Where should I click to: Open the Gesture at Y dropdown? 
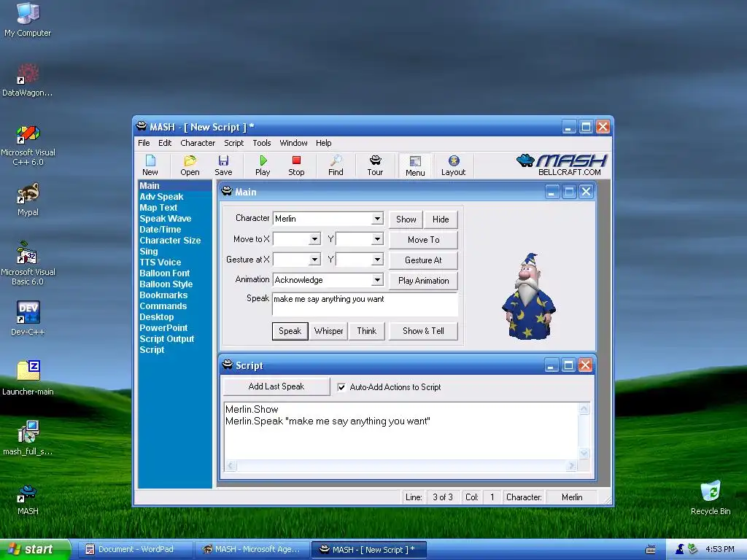coord(377,260)
